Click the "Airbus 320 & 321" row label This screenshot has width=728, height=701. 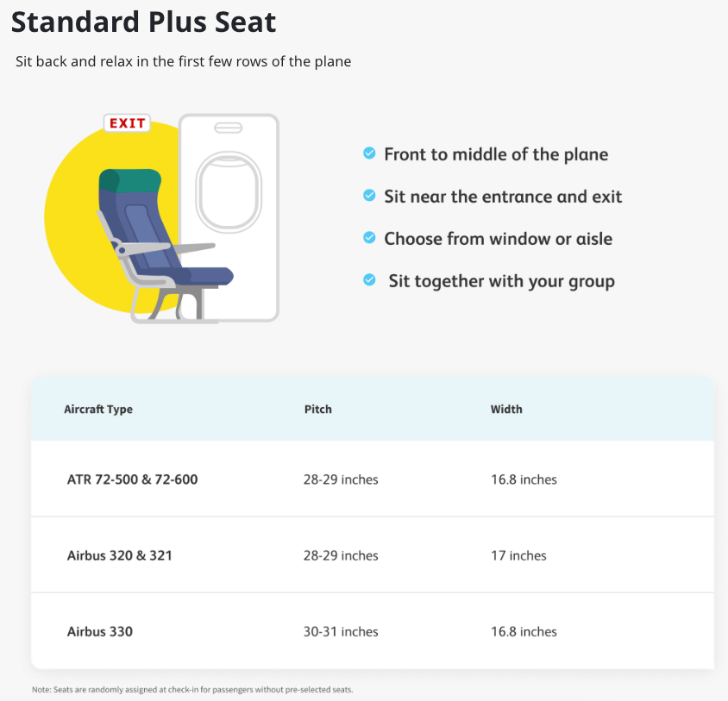(x=120, y=555)
